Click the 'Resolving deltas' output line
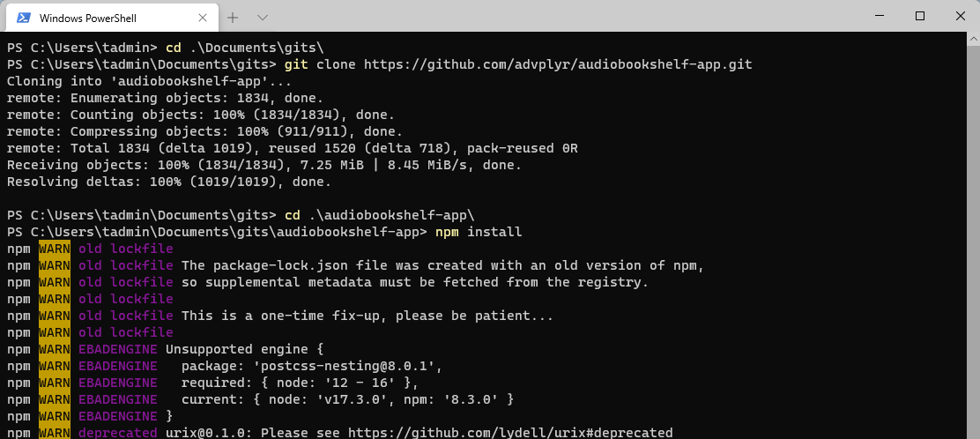The image size is (980, 439). [x=168, y=182]
